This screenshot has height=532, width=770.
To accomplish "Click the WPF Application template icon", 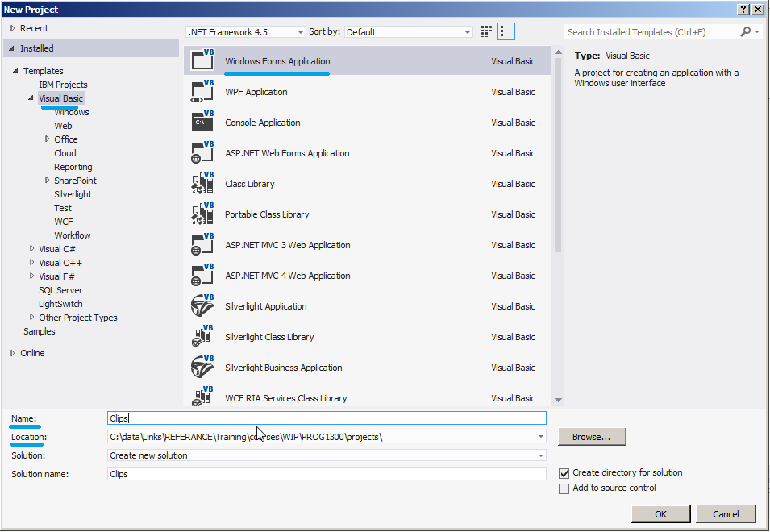I will (202, 92).
